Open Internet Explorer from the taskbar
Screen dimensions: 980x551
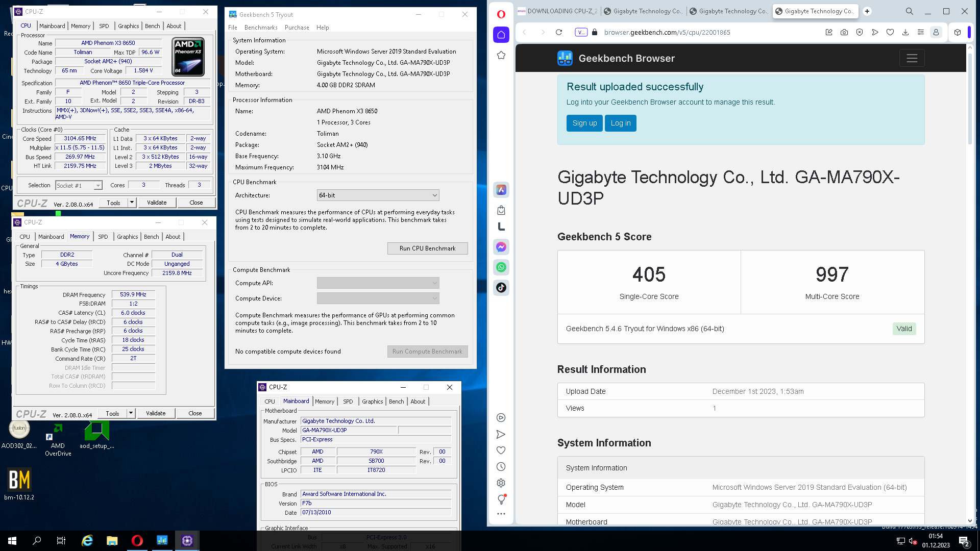coord(87,541)
